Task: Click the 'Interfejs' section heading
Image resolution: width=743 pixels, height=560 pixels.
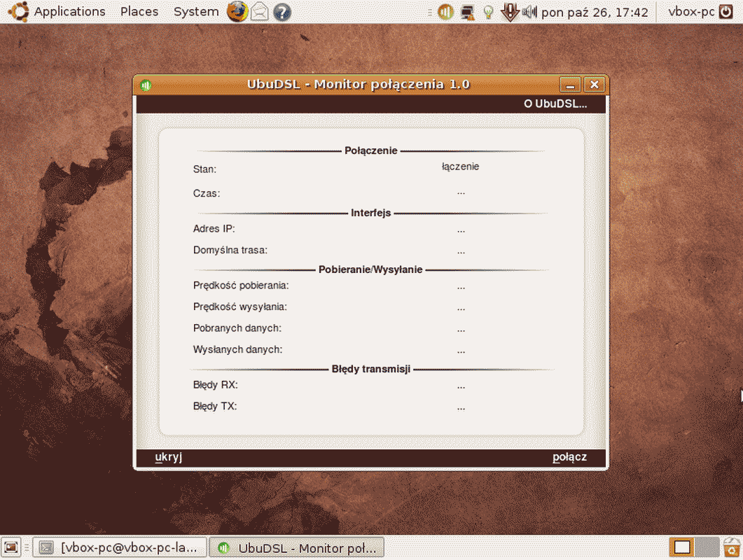Action: (370, 213)
